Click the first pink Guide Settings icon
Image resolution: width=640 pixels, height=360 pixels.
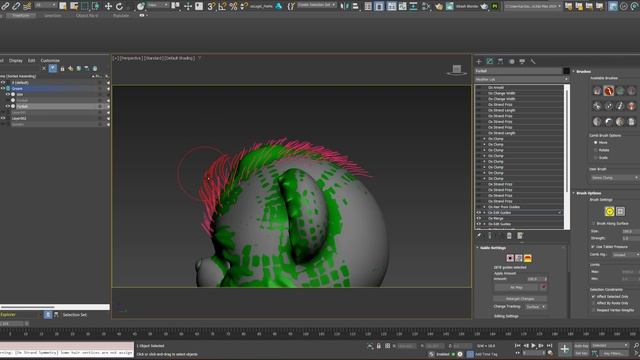pos(510,258)
